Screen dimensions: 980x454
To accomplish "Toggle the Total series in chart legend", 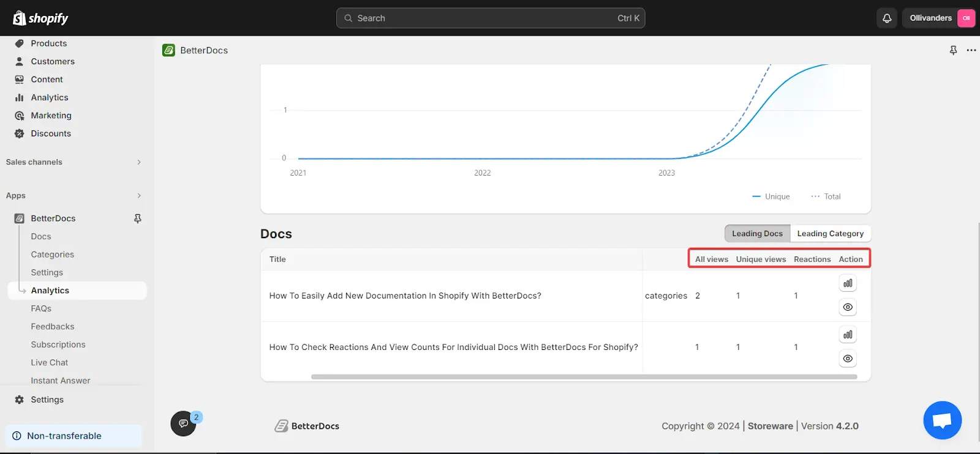I will pos(826,196).
